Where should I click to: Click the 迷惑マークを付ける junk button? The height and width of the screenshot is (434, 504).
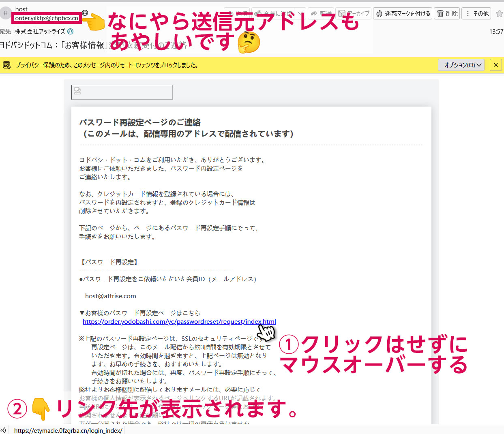tap(403, 13)
